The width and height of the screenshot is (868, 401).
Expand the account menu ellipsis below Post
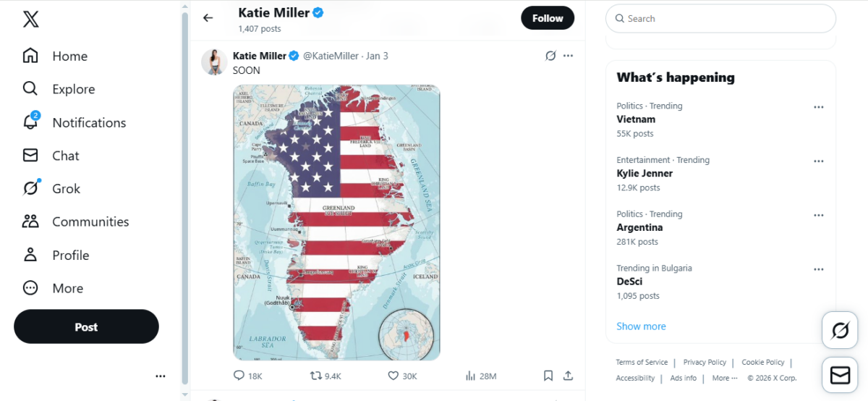[x=161, y=376]
